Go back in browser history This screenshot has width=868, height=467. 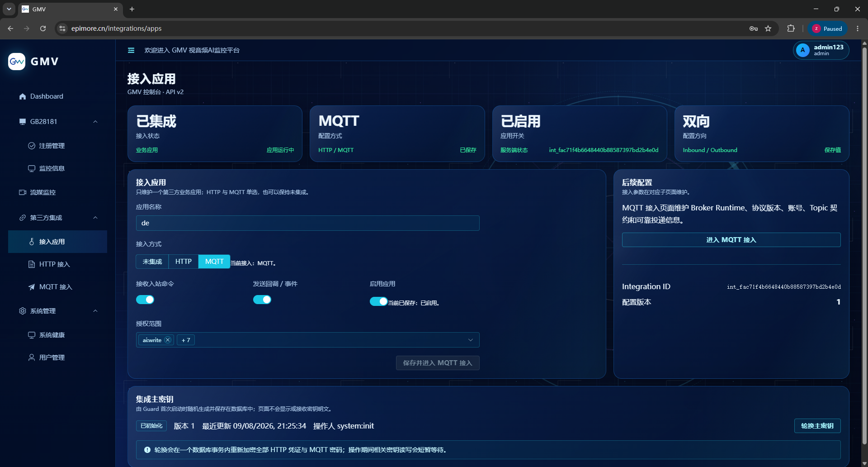coord(10,29)
